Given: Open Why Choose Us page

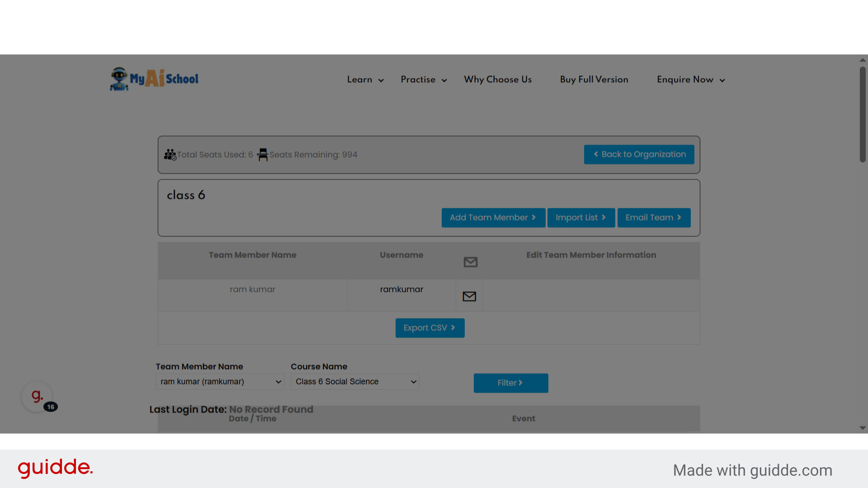Looking at the screenshot, I should [x=498, y=80].
